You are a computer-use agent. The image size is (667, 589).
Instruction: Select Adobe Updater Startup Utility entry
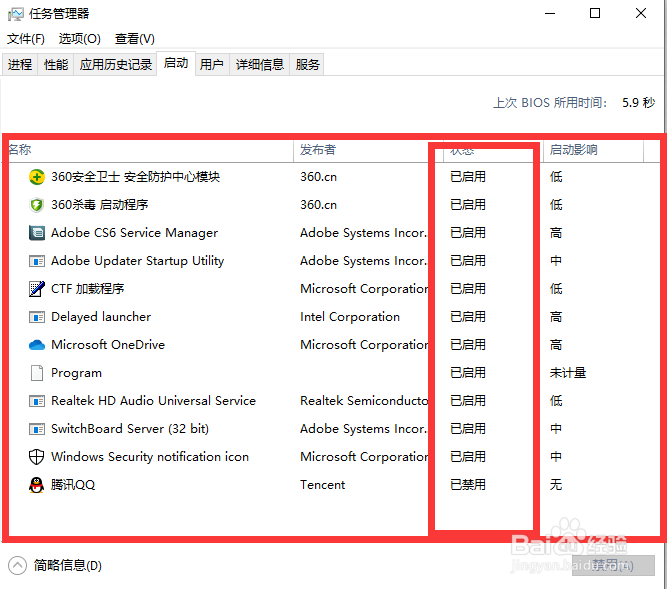click(334, 261)
